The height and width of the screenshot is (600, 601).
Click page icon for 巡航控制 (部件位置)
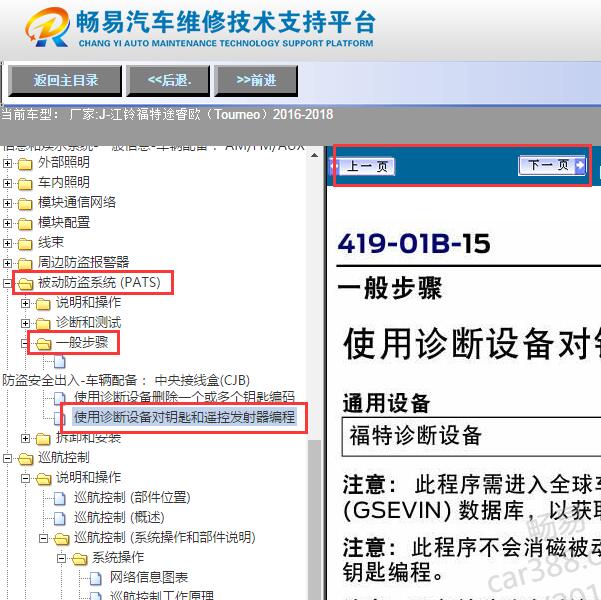(x=59, y=498)
